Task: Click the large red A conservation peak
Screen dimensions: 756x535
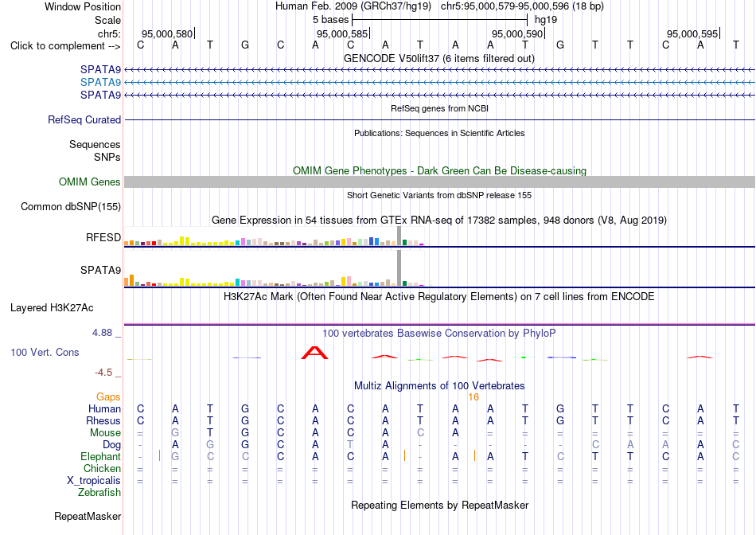Action: click(x=315, y=353)
